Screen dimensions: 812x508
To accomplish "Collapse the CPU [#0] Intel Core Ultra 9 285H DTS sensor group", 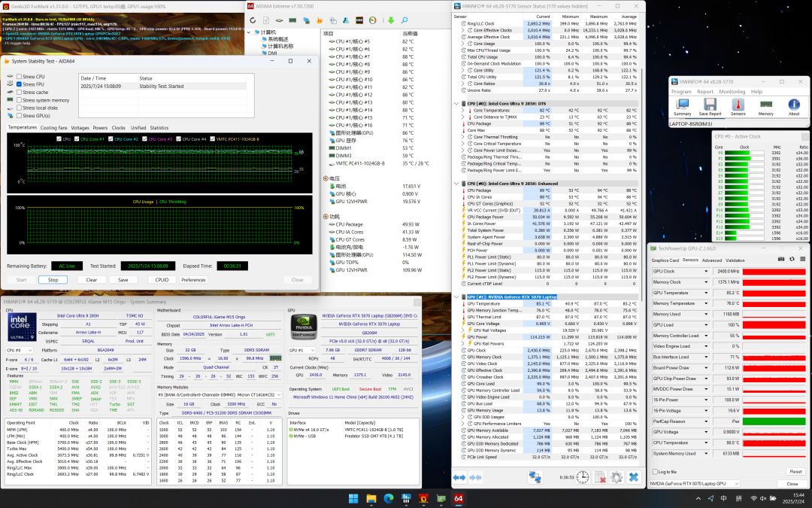I will tap(456, 104).
